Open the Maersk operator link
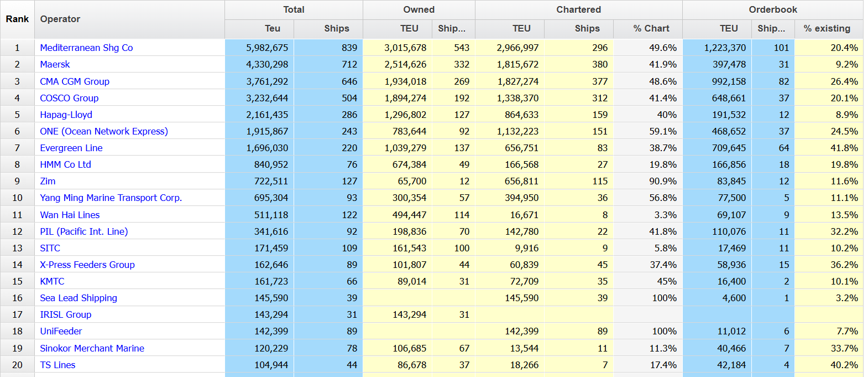 (55, 64)
